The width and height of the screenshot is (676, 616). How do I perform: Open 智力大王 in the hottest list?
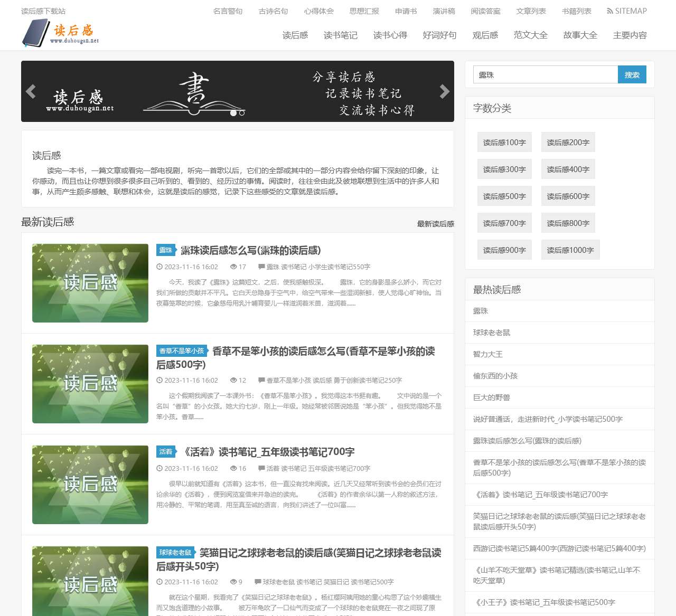pos(488,354)
